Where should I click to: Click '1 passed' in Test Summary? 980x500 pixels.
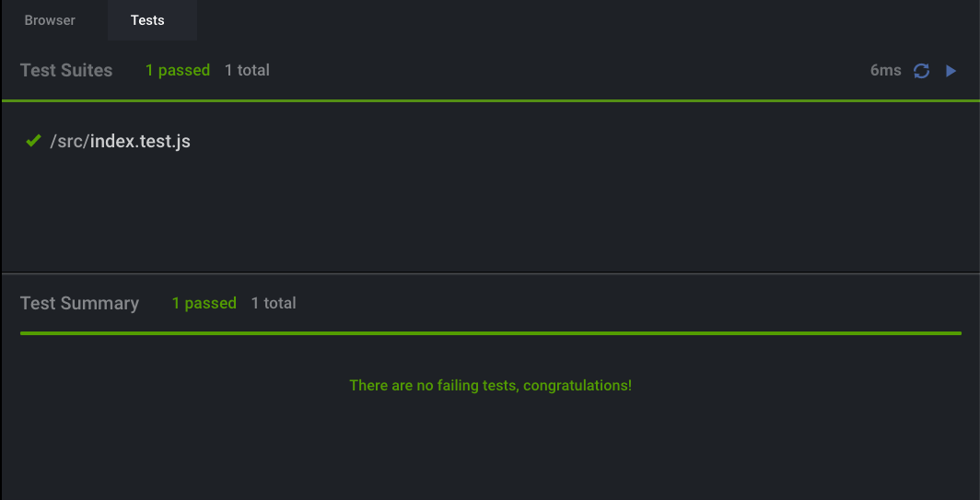[x=204, y=303]
